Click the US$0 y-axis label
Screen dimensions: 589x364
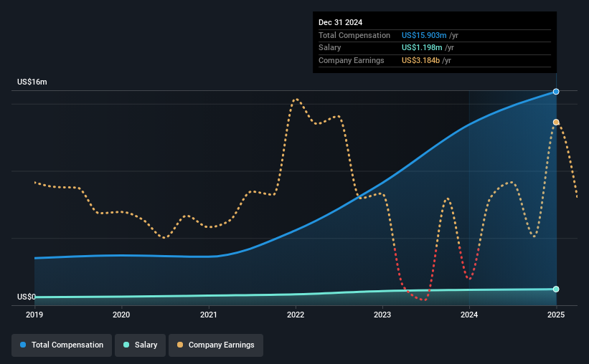(27, 297)
